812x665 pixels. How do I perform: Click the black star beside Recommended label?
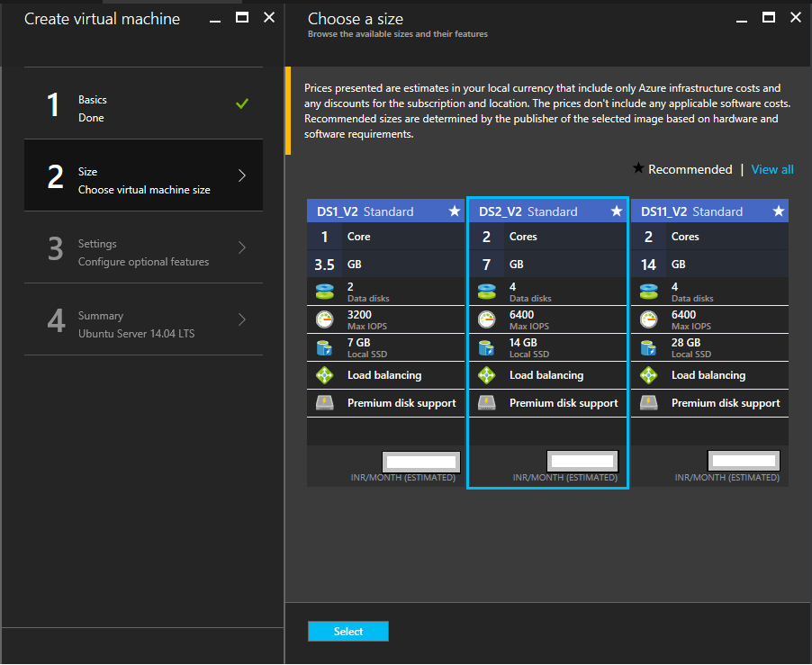point(638,168)
